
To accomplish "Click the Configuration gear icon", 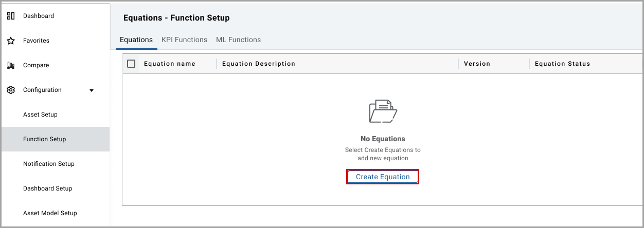I will click(11, 90).
